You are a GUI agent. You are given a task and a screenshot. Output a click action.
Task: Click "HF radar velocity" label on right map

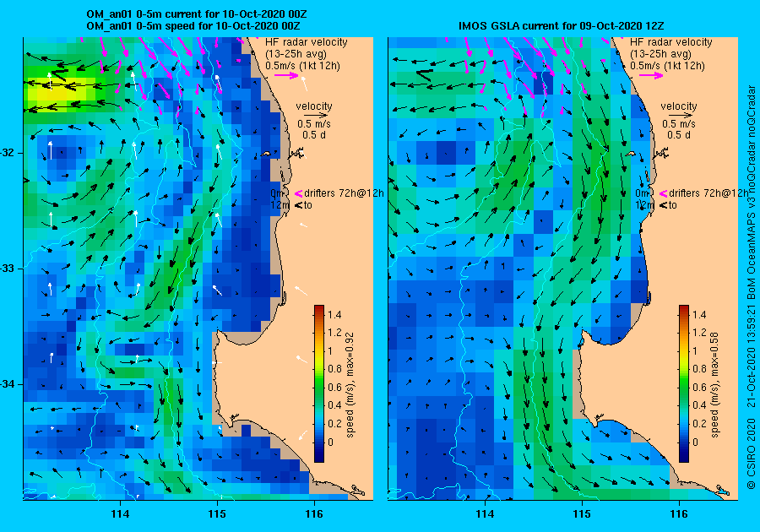tap(671, 42)
